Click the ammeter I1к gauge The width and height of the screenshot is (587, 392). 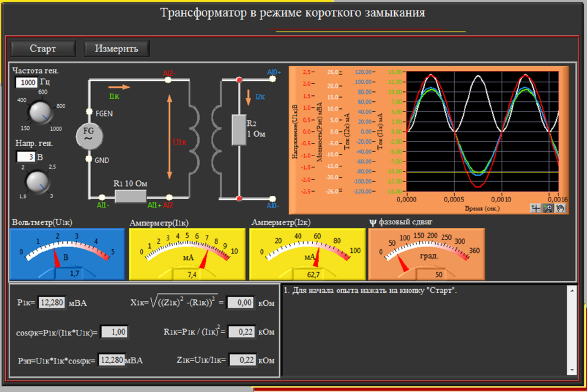187,254
